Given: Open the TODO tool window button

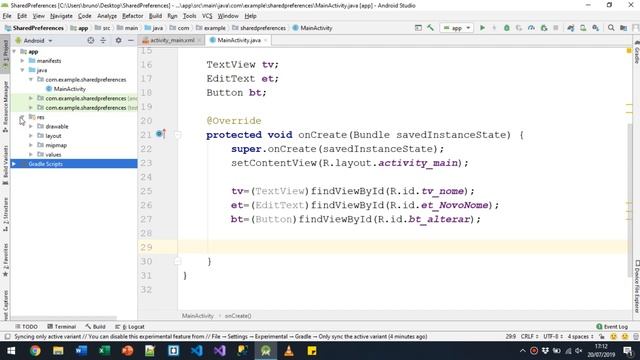Looking at the screenshot, I should tap(27, 327).
